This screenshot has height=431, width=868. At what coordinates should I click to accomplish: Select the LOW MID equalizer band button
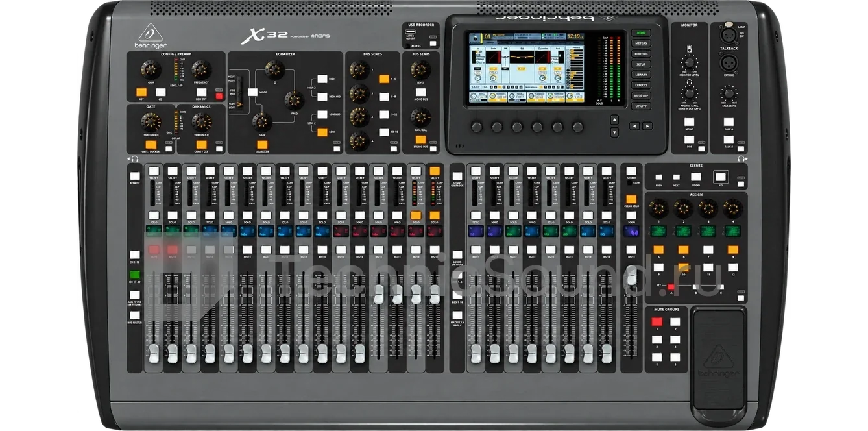pos(322,114)
